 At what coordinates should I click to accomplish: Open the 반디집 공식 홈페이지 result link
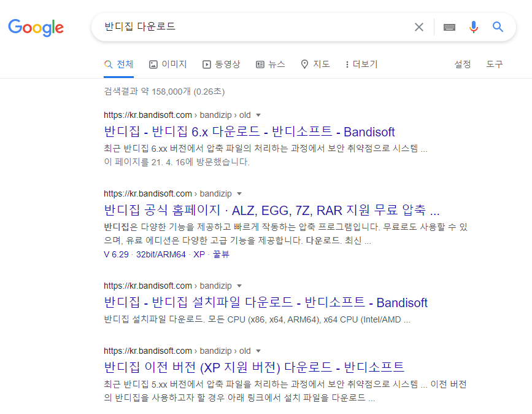click(x=272, y=210)
